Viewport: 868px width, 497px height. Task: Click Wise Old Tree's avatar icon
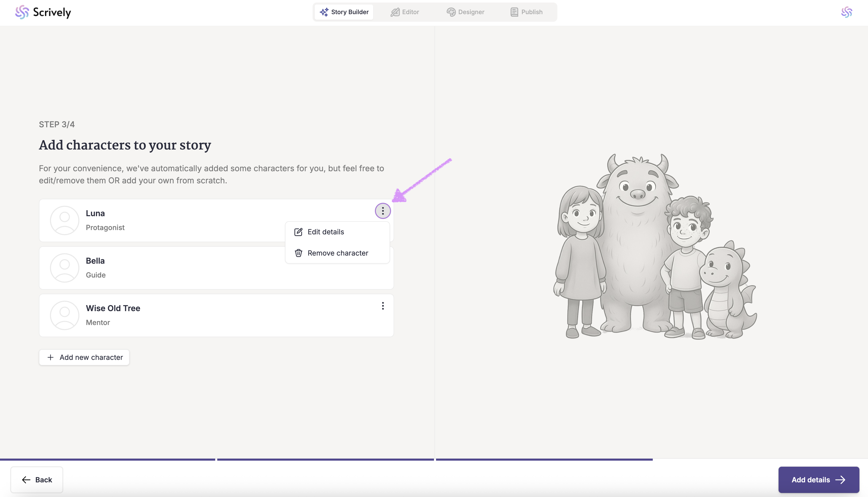click(64, 315)
